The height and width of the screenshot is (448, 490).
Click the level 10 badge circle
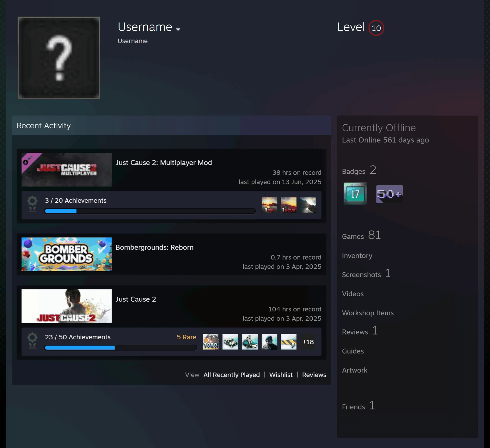(376, 28)
